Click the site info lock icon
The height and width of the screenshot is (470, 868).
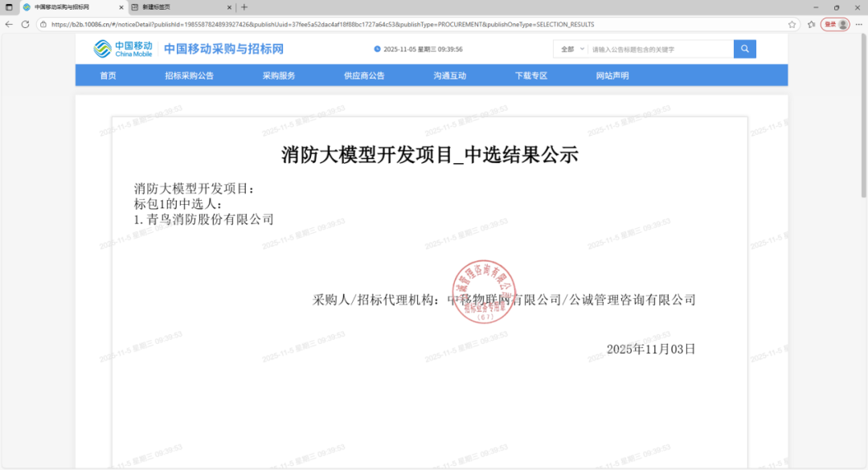[x=43, y=24]
